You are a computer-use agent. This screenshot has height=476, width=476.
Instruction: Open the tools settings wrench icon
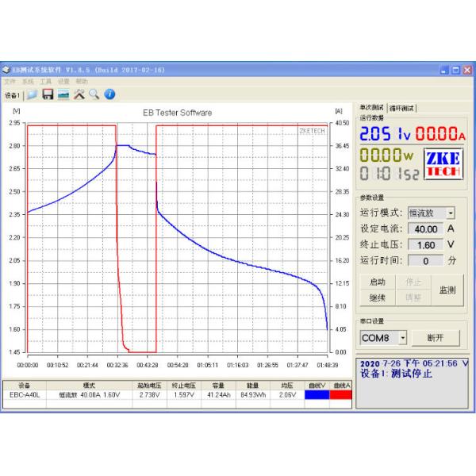[x=79, y=94]
